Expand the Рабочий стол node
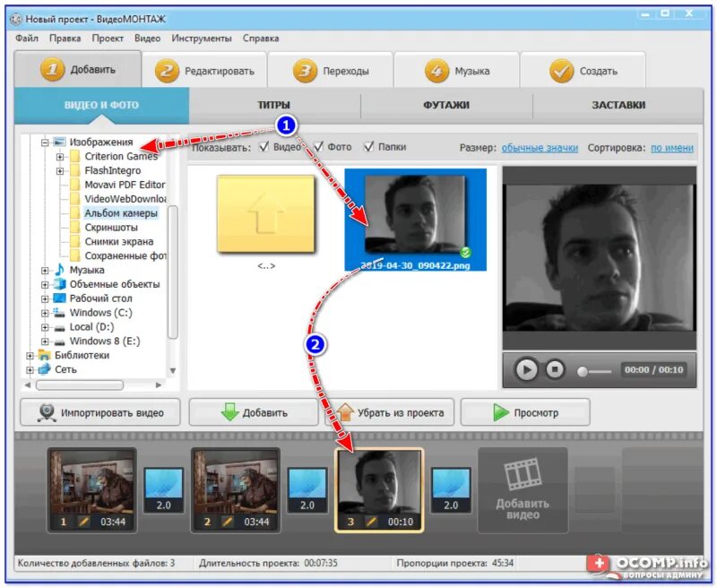Viewport: 717px width, 588px height. 45,299
